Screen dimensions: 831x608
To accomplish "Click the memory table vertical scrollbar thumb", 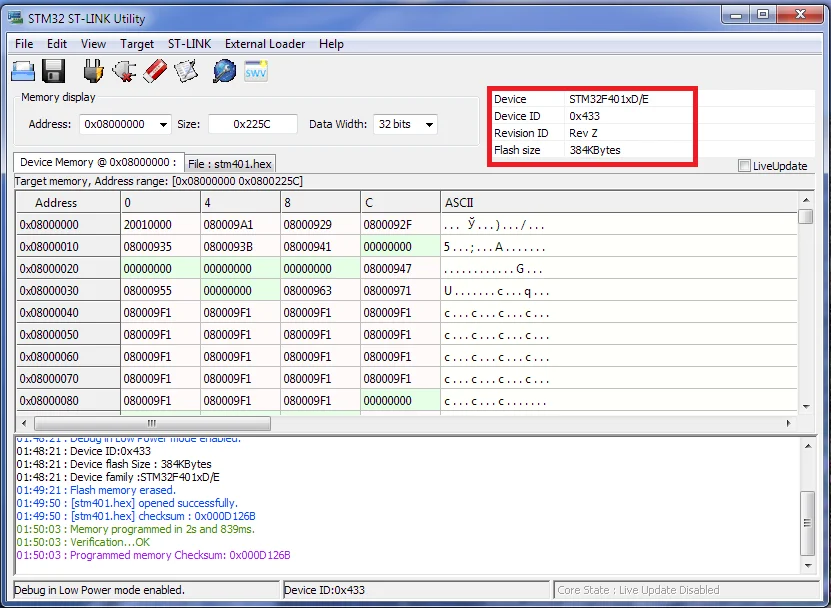I will click(x=806, y=216).
